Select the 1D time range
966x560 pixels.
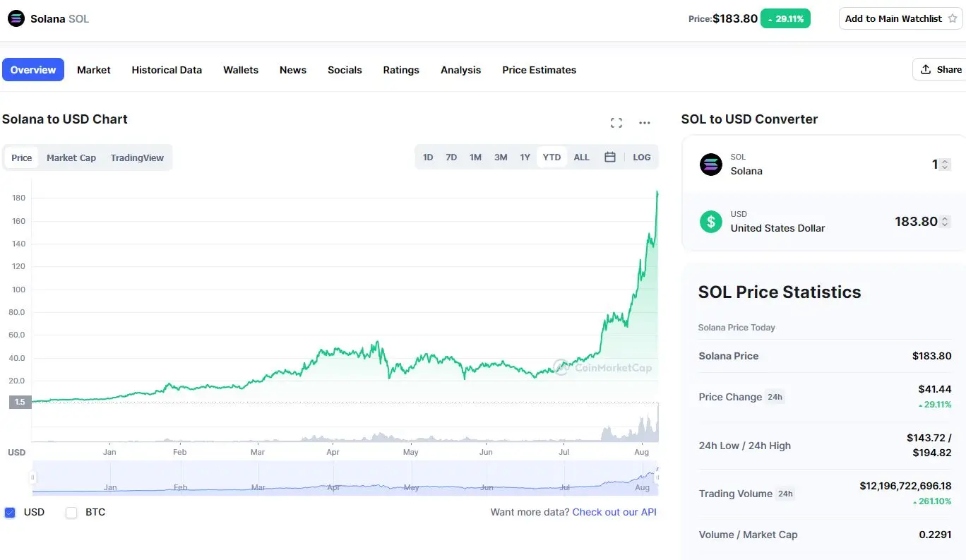pos(428,157)
